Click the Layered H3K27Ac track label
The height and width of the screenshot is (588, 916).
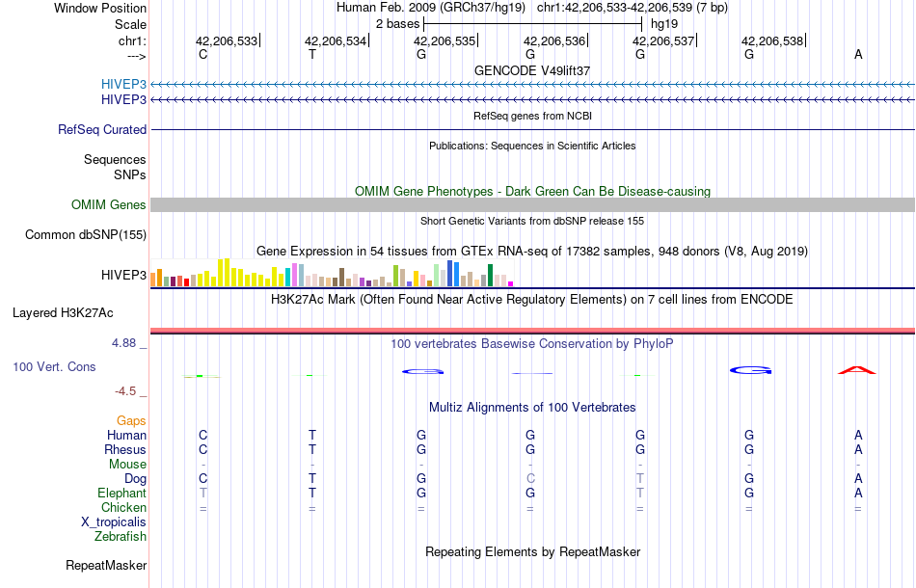pyautogui.click(x=63, y=313)
